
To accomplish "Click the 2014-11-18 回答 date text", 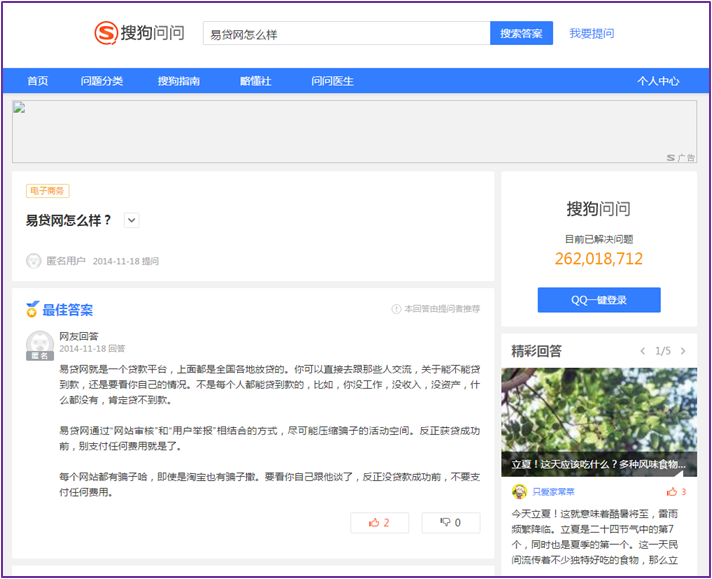I will [92, 348].
